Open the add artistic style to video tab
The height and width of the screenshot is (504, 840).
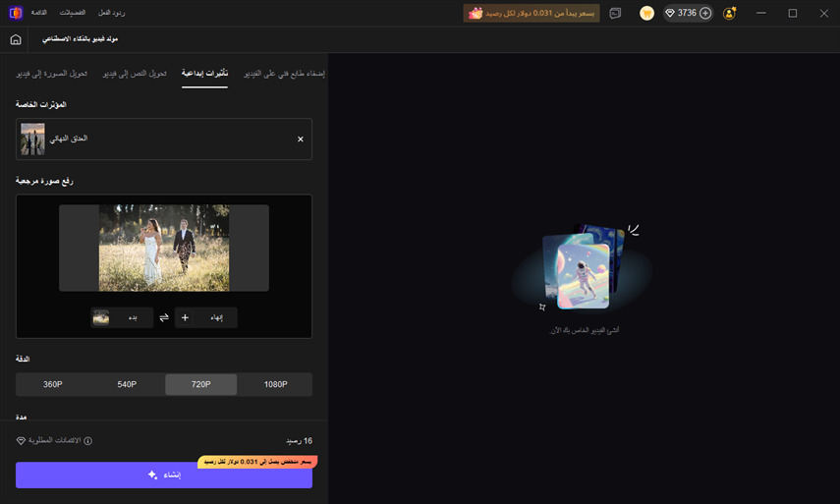285,74
